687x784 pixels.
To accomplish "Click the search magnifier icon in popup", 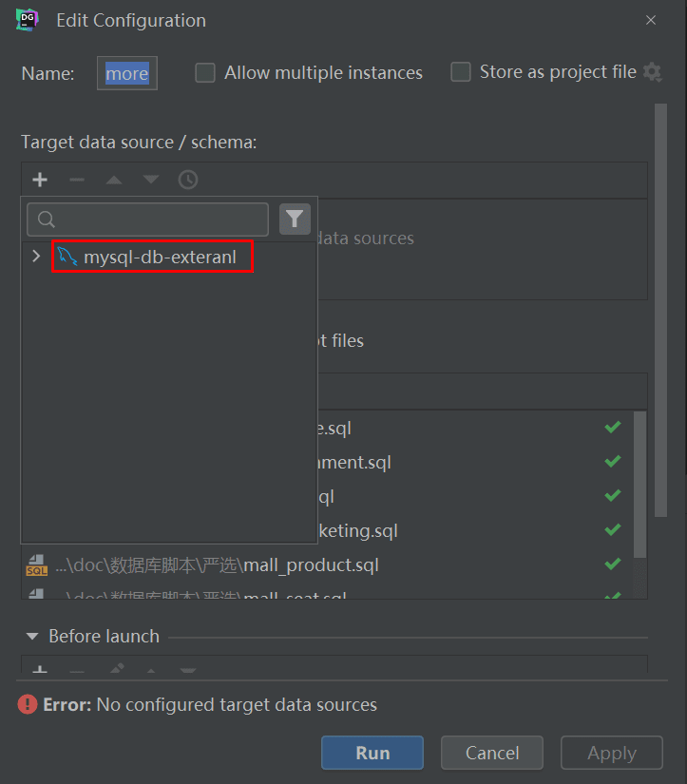I will click(x=46, y=220).
